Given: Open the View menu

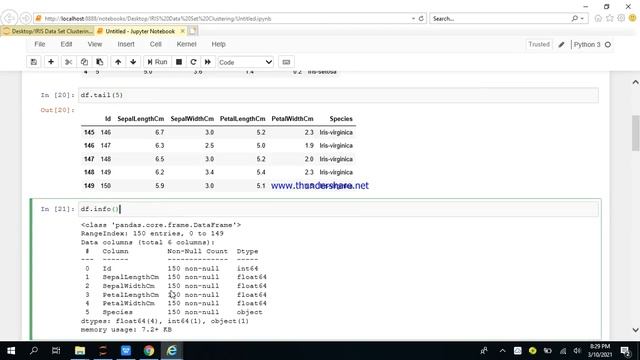Looking at the screenshot, I should tap(95, 44).
